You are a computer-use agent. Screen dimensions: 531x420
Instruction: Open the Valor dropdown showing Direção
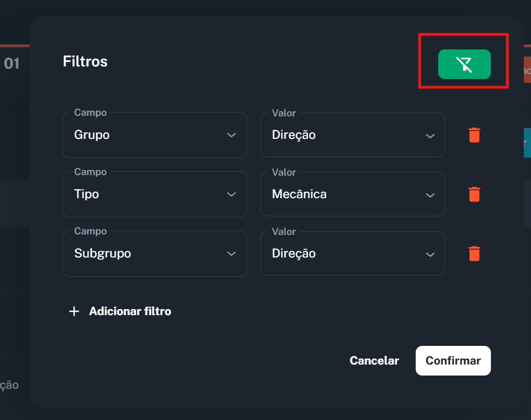(x=352, y=135)
